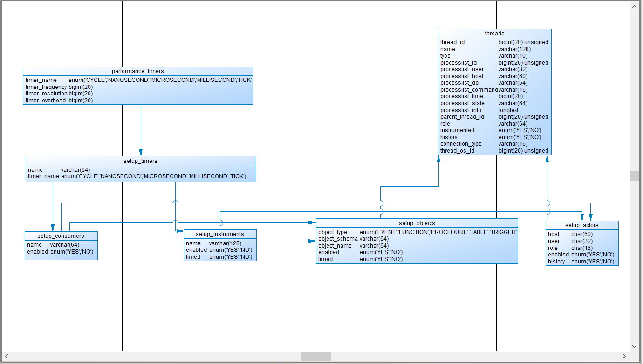
Task: Click the horizontal scrollbar thumb
Action: pyautogui.click(x=315, y=356)
